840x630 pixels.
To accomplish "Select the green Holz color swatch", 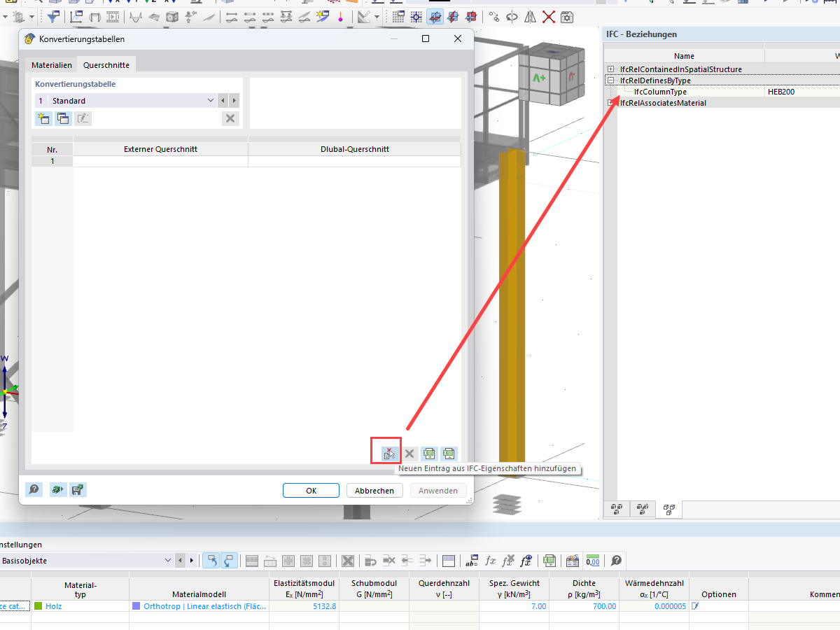I will [x=38, y=606].
